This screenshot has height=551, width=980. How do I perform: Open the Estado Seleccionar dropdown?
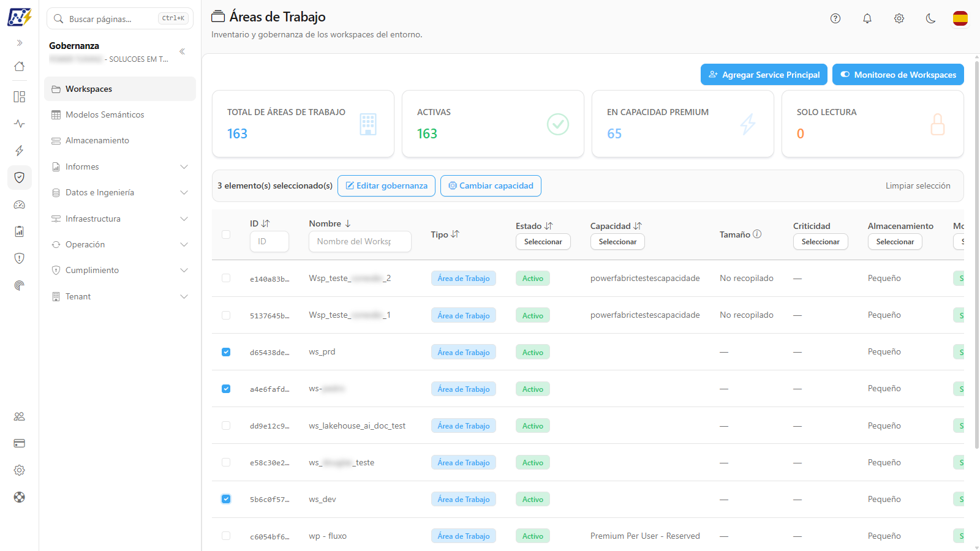point(543,242)
